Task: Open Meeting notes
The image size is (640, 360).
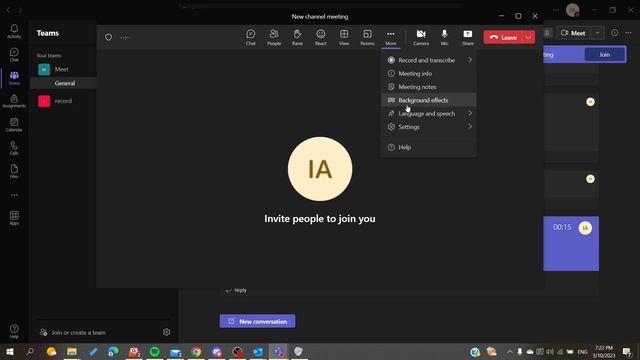Action: pos(429,87)
